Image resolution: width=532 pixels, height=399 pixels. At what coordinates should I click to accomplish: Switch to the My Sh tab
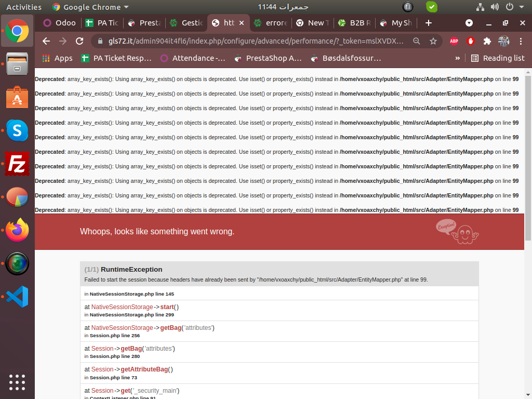[x=395, y=23]
